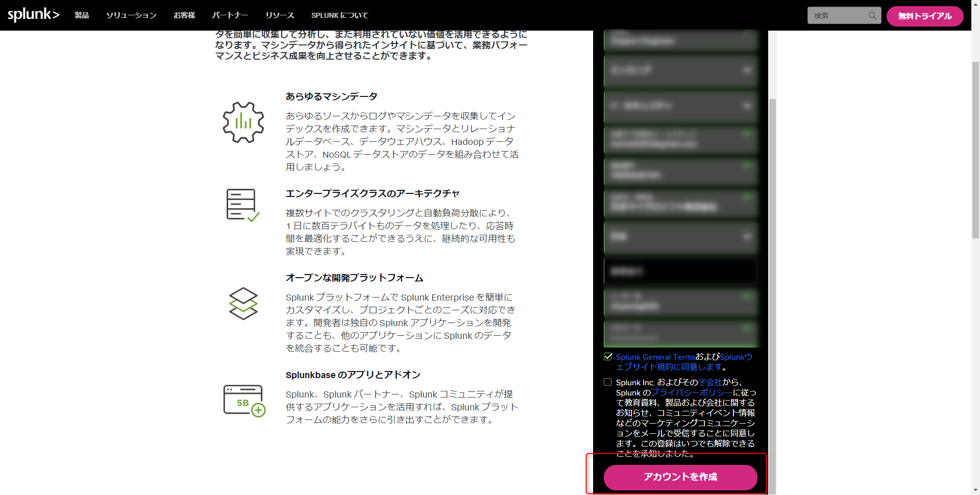This screenshot has width=980, height=495.
Task: Open the ソリューション menu
Action: coord(131,15)
